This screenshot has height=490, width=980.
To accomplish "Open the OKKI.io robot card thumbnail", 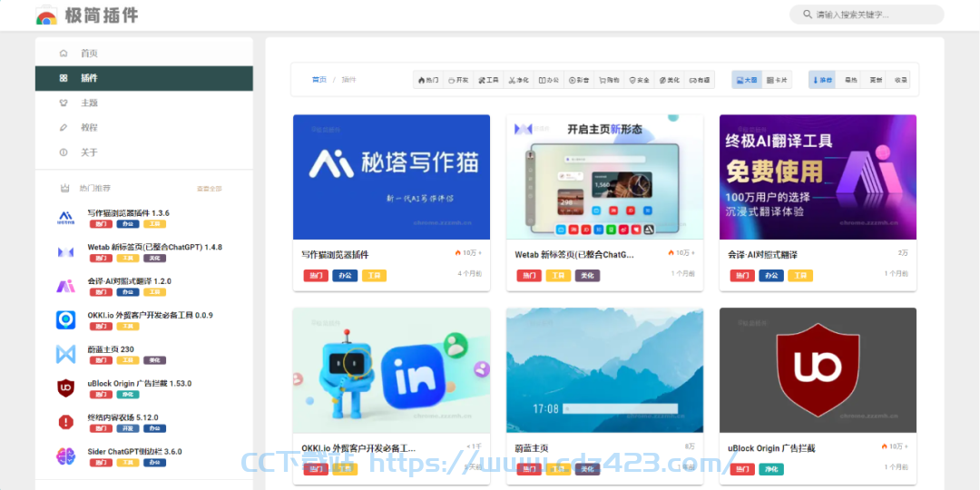I will pos(391,370).
